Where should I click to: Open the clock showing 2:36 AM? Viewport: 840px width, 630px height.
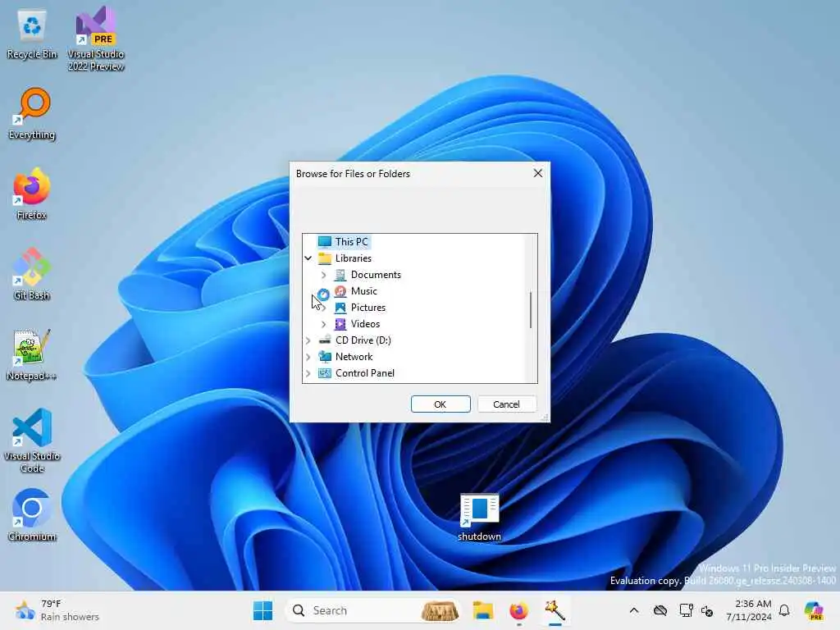tap(749, 610)
